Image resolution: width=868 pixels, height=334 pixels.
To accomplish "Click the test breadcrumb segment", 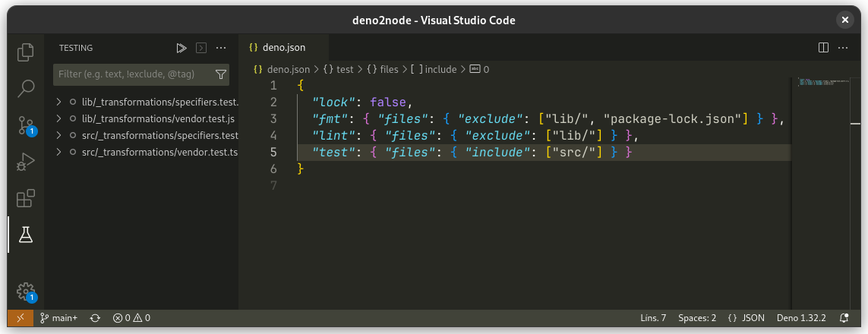I will pos(338,70).
